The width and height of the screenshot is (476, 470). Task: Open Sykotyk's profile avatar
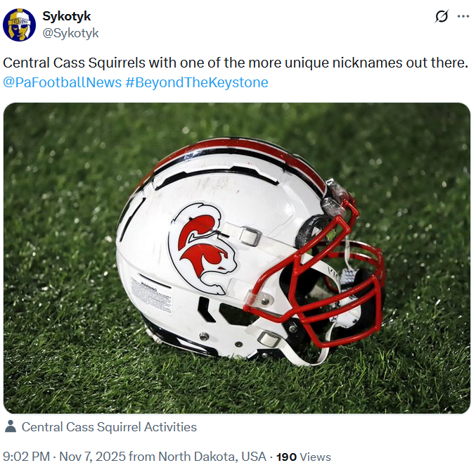click(x=20, y=25)
